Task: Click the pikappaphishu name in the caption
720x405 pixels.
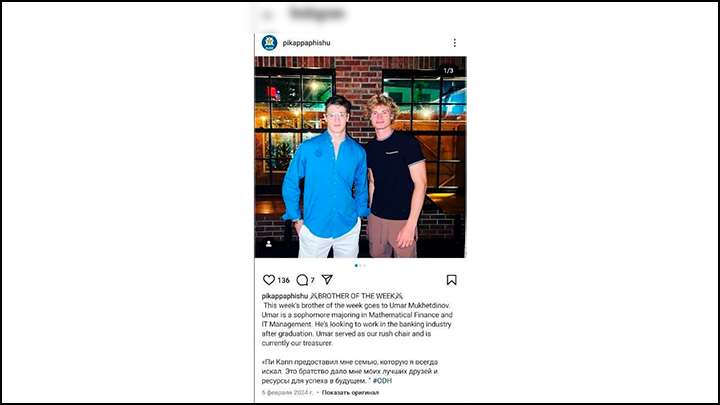Action: point(285,296)
